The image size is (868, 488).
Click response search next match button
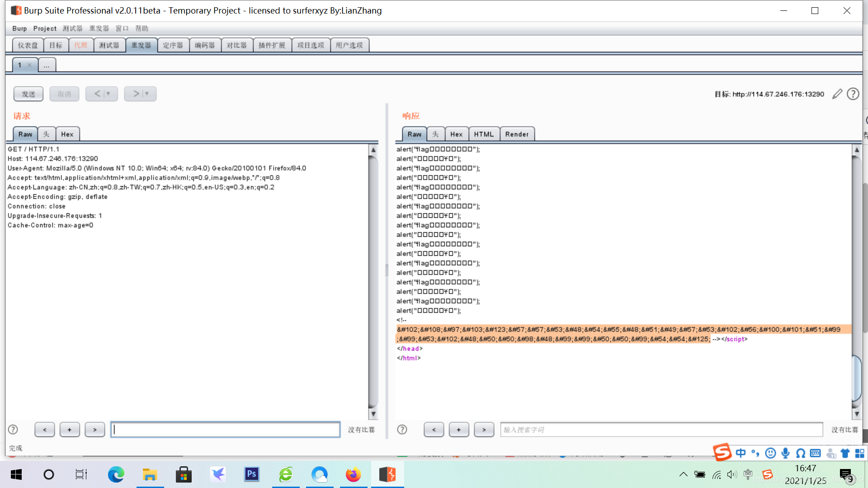tap(484, 430)
